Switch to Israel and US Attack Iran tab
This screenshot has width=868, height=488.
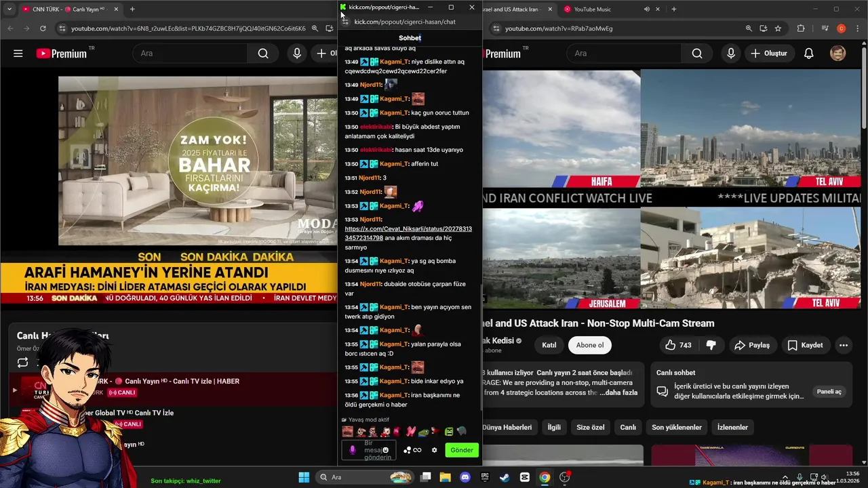pyautogui.click(x=519, y=9)
